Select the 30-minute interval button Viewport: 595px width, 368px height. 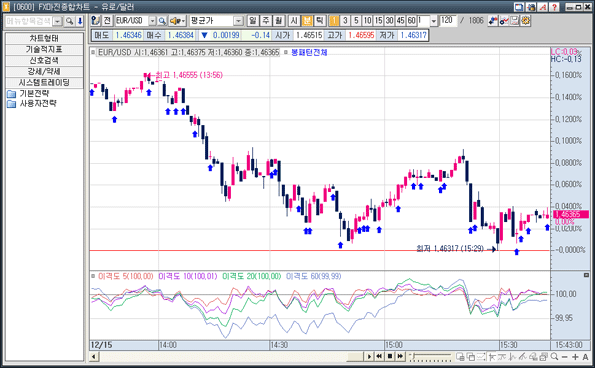click(389, 20)
